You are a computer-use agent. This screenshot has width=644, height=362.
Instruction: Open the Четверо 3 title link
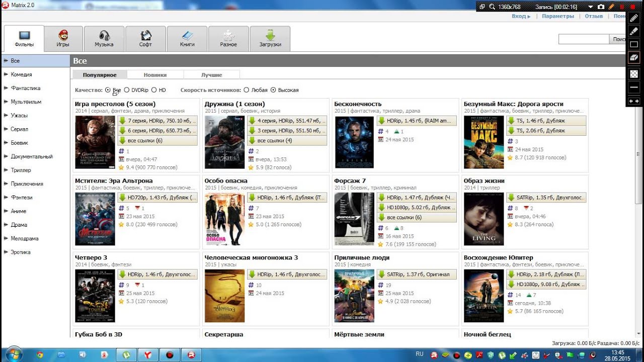pyautogui.click(x=91, y=257)
